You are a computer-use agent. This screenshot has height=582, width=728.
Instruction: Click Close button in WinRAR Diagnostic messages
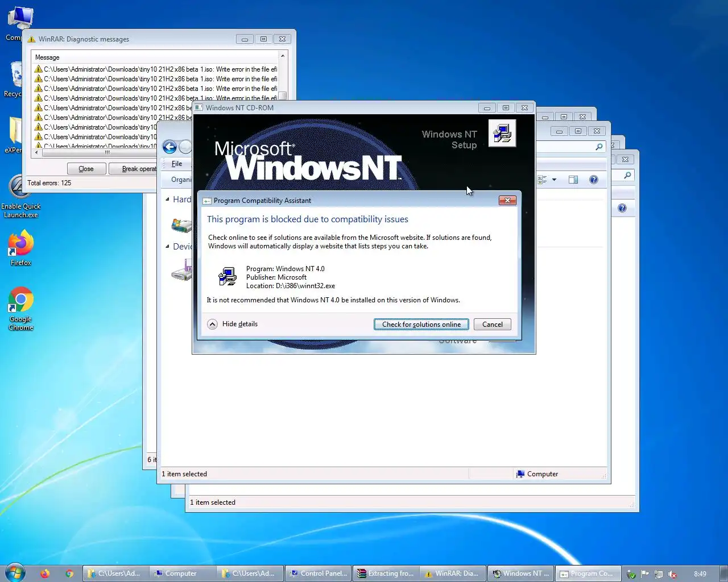pyautogui.click(x=86, y=169)
